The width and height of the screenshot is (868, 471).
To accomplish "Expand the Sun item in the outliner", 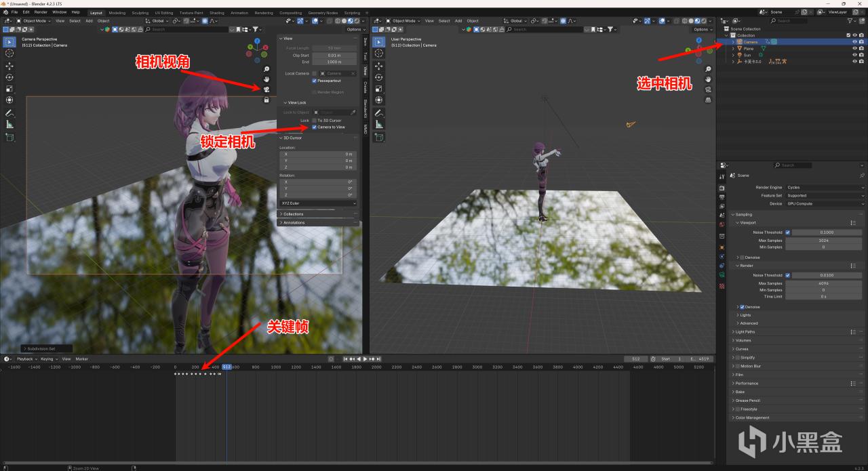I will [733, 55].
